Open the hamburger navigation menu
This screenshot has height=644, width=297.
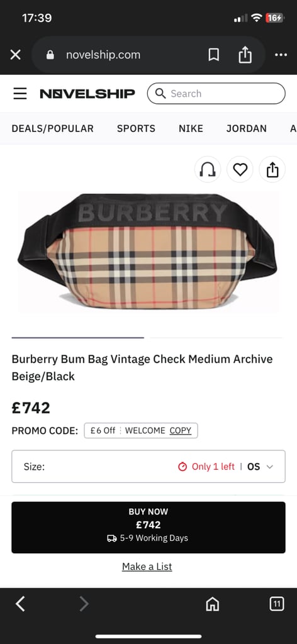20,94
